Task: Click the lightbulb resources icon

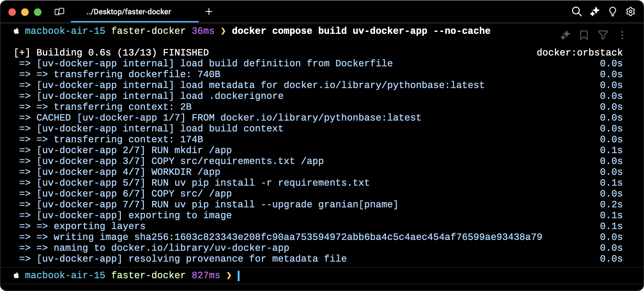Action: [x=612, y=12]
